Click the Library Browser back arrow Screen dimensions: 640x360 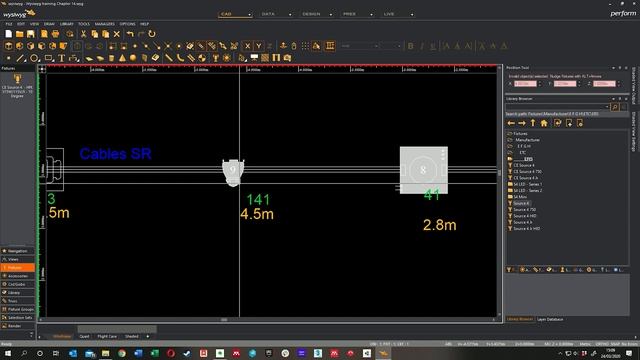[x=511, y=123]
